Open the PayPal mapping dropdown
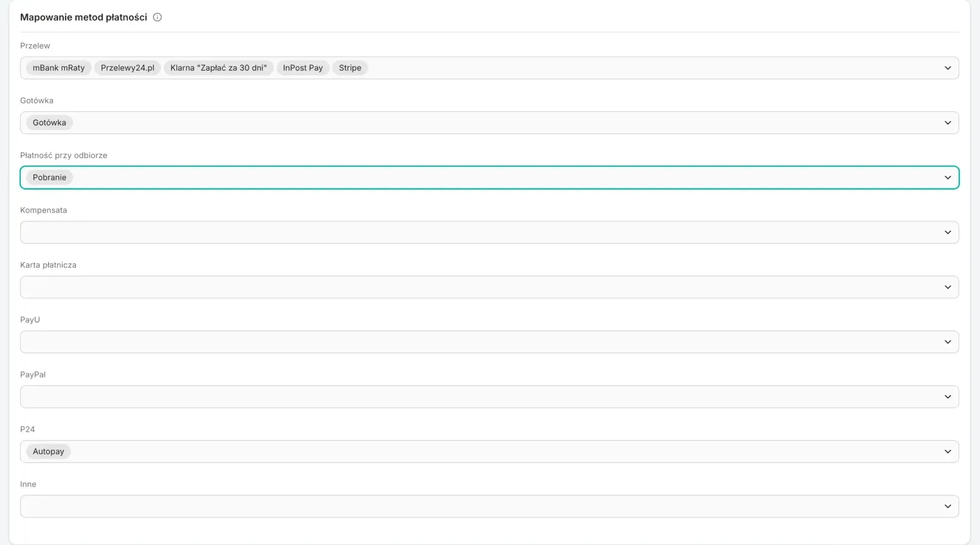 489,397
